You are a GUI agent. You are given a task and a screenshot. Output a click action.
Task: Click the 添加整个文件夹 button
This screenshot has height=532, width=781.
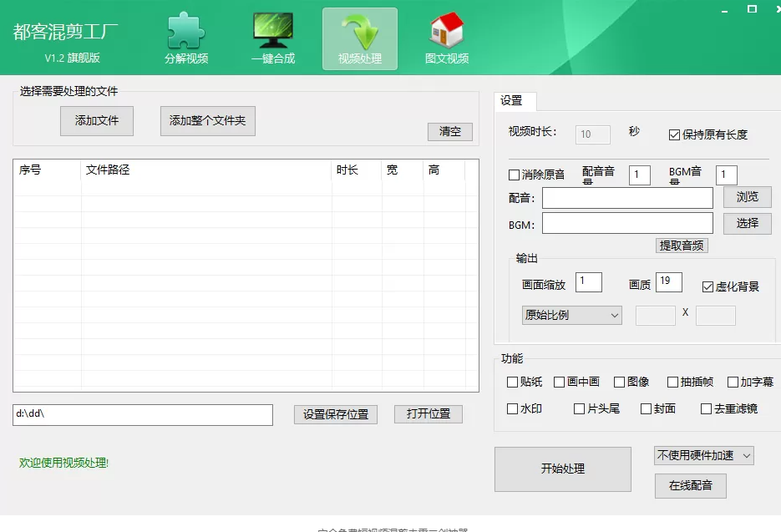coord(208,120)
